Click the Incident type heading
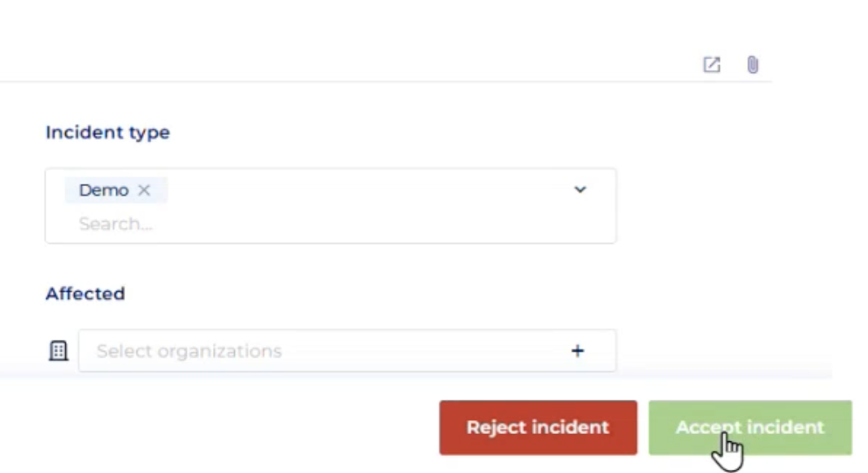The width and height of the screenshot is (868, 473). pos(107,132)
